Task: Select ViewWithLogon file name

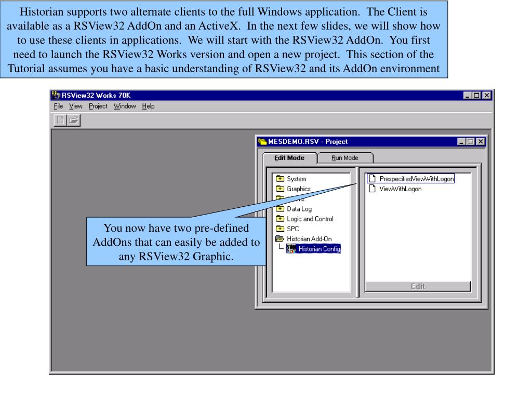Action: tap(401, 189)
